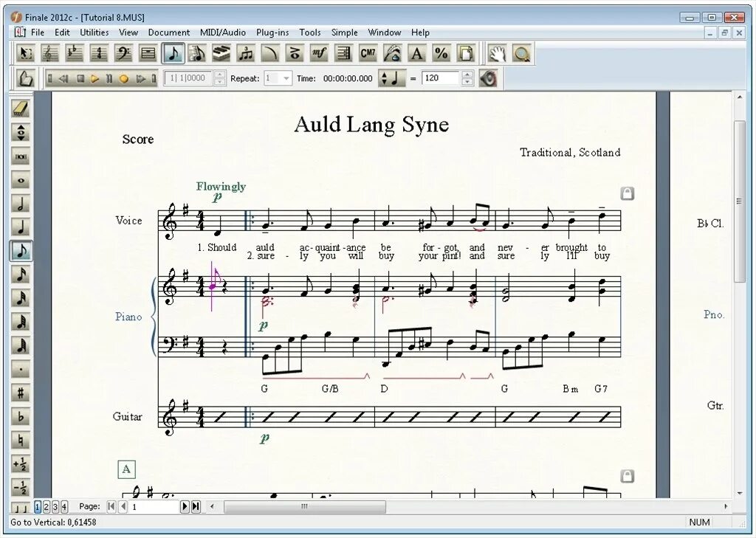The height and width of the screenshot is (538, 756).
Task: Select the Expression mf tool
Action: click(x=319, y=53)
